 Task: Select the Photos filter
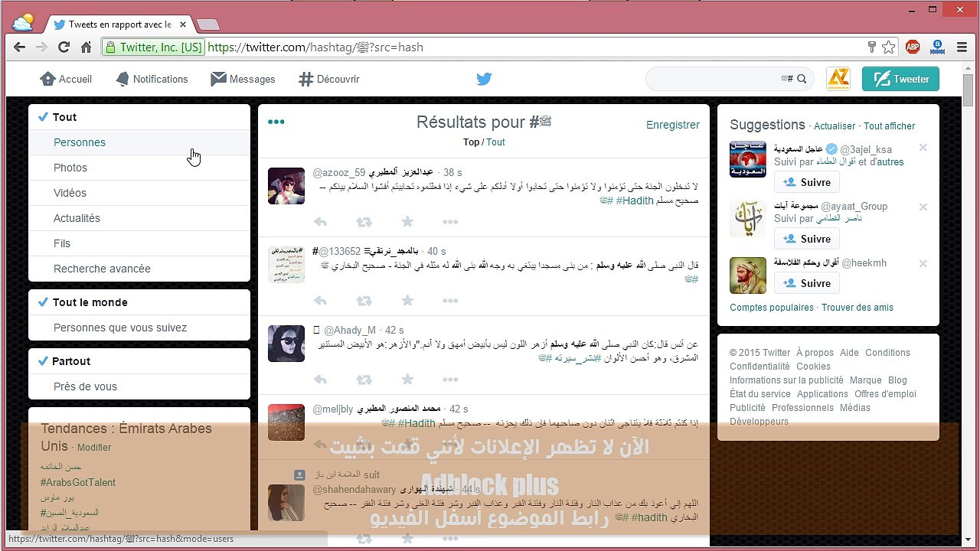[x=139, y=168]
